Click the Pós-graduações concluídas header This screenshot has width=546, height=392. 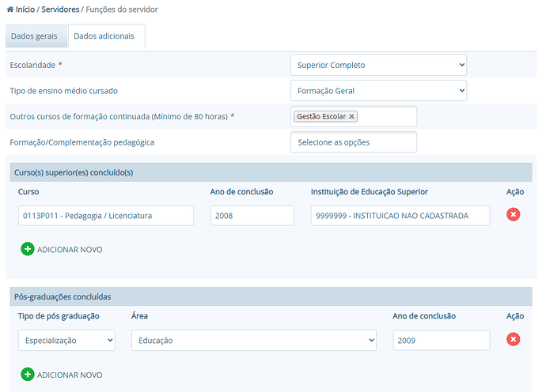point(271,296)
